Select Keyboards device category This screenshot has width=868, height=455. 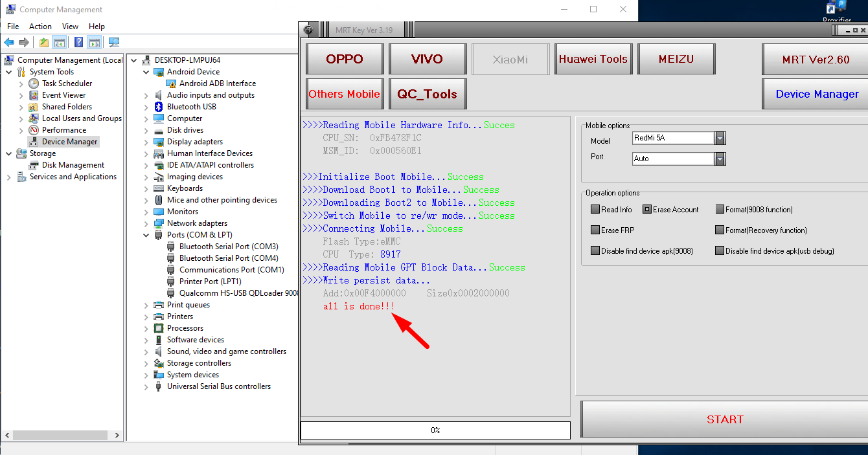click(x=185, y=188)
